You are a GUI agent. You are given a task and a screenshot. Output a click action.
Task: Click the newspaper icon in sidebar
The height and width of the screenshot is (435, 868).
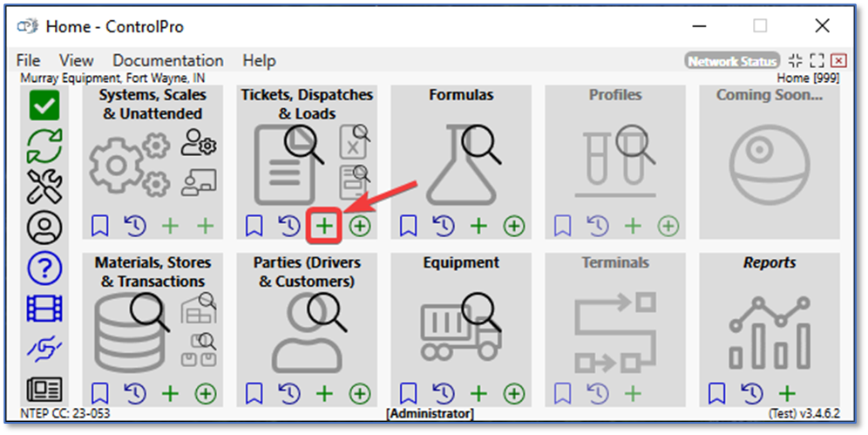pyautogui.click(x=44, y=388)
